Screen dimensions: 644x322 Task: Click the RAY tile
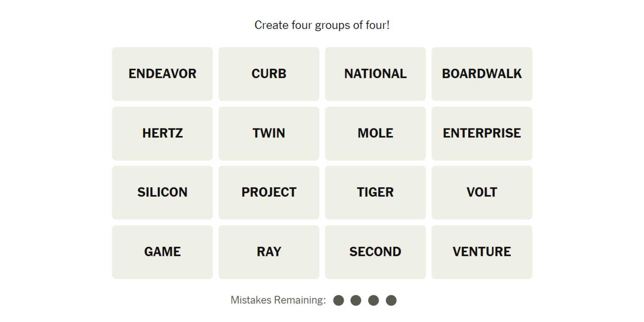click(x=269, y=252)
